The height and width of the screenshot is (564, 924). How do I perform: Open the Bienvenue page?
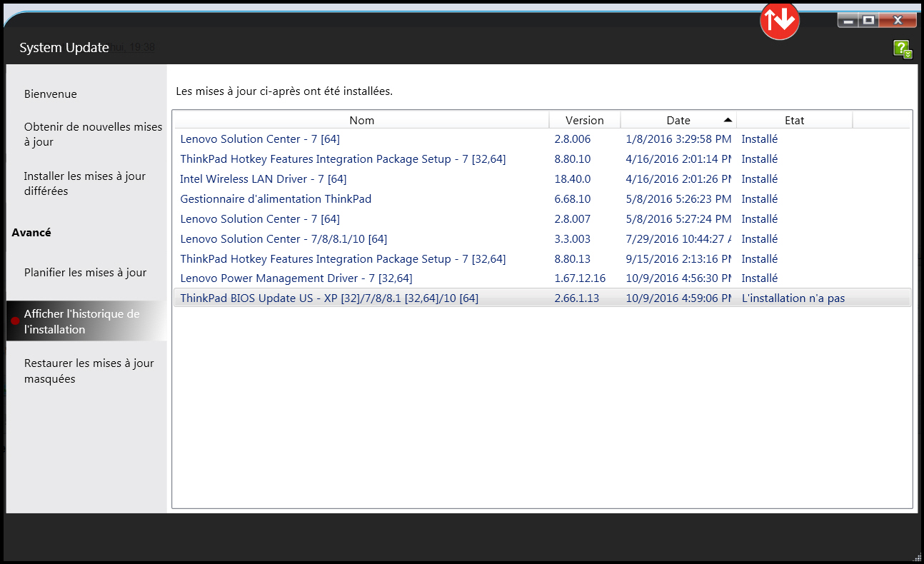(51, 94)
